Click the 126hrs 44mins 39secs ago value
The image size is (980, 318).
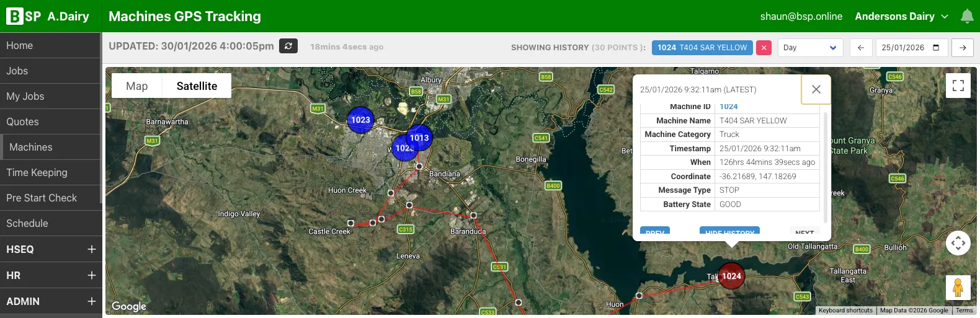tap(767, 162)
